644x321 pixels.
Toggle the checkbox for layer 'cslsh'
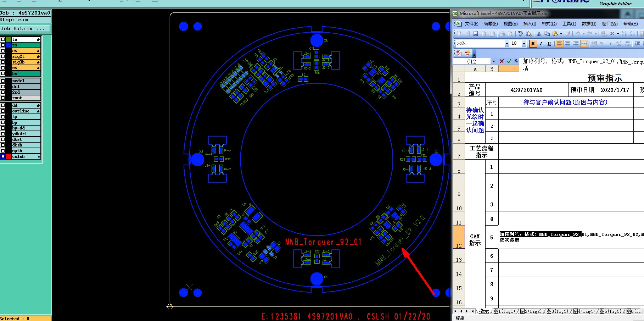click(x=2, y=156)
